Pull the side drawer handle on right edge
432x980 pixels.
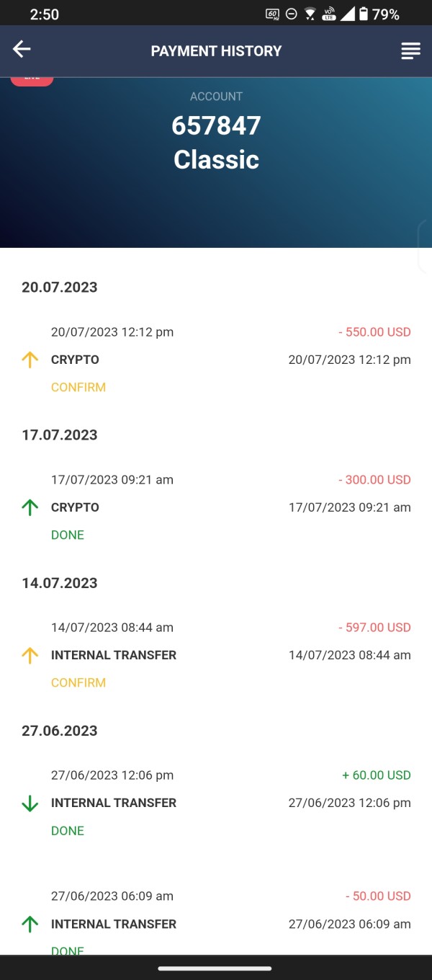[x=426, y=247]
